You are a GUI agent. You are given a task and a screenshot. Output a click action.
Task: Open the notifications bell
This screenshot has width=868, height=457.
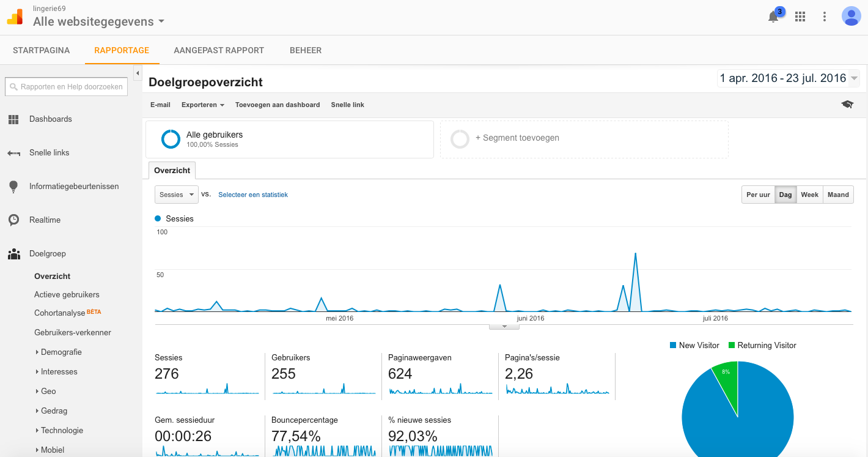[x=773, y=17]
